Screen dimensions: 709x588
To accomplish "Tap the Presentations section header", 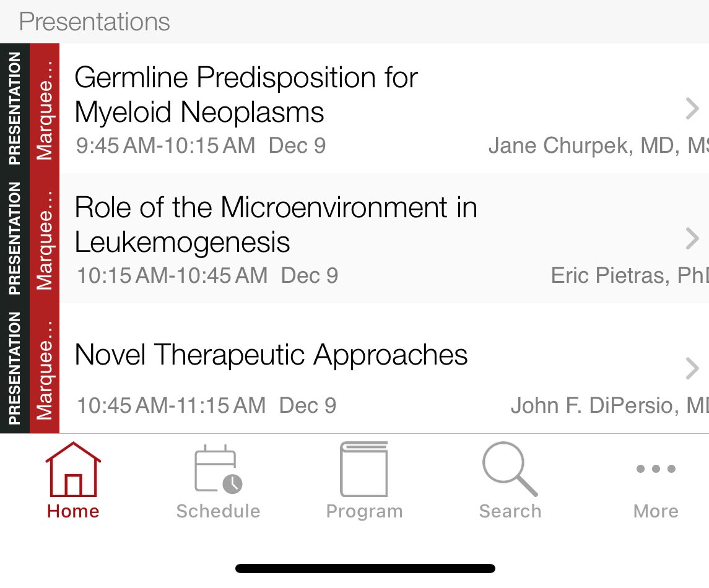I will 95,22.
